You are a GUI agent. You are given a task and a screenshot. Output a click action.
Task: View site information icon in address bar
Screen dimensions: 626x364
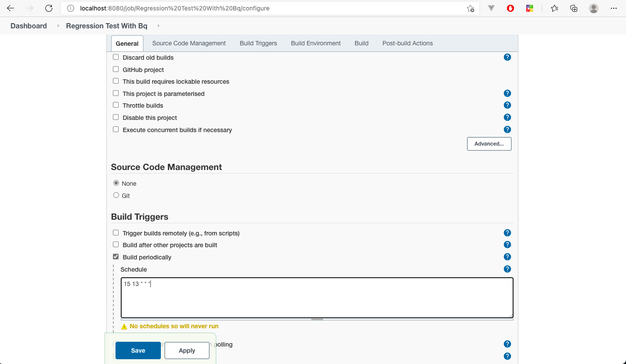(x=71, y=8)
